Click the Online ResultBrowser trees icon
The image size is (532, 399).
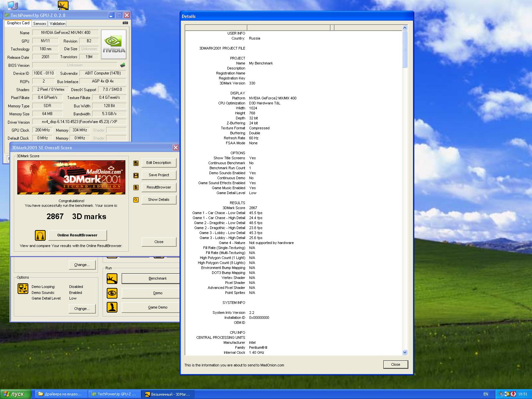[x=40, y=235]
